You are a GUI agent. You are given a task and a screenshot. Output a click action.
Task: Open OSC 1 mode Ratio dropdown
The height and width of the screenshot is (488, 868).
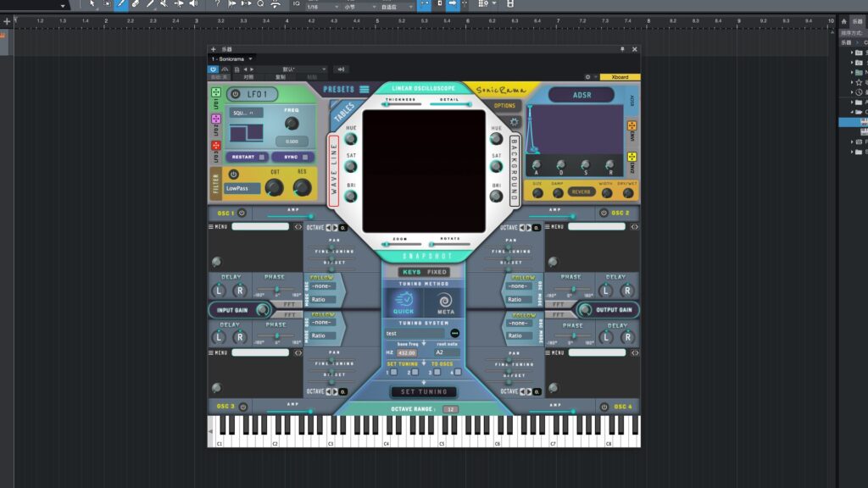point(321,299)
